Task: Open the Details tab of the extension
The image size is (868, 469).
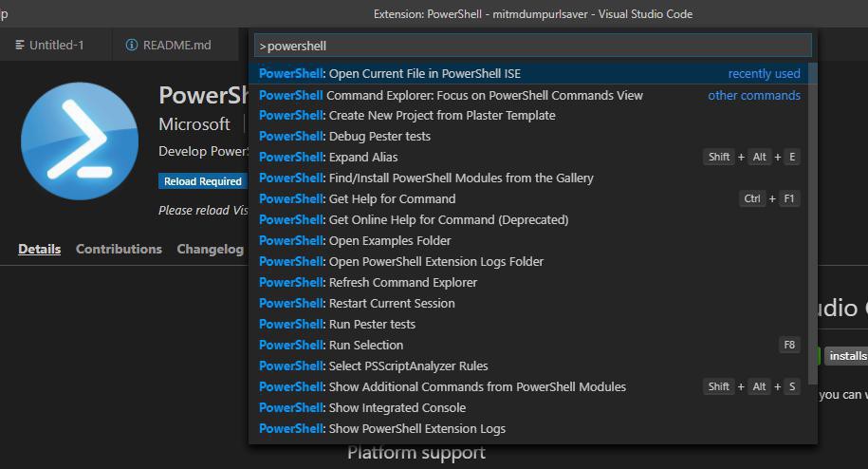Action: (39, 249)
